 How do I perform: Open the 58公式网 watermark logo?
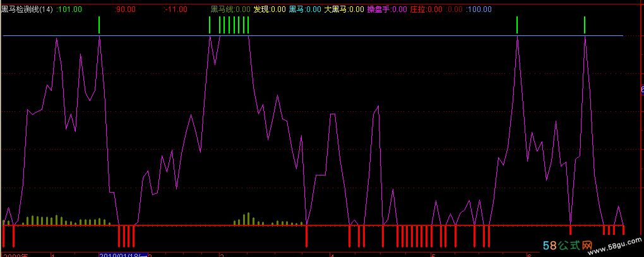click(569, 245)
